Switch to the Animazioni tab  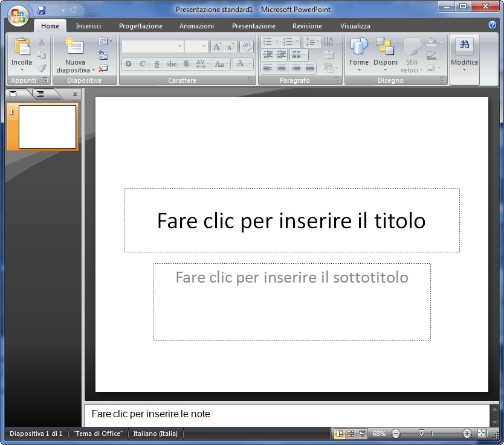point(196,26)
